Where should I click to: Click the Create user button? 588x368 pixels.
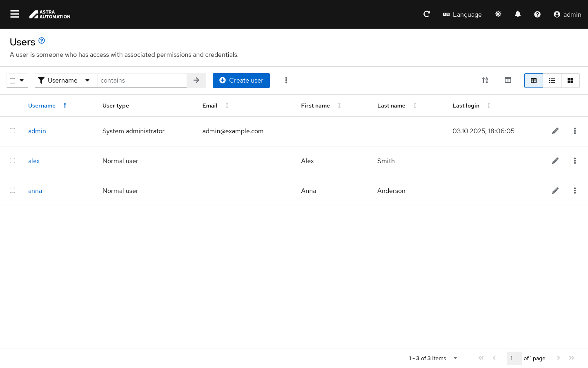click(x=241, y=81)
